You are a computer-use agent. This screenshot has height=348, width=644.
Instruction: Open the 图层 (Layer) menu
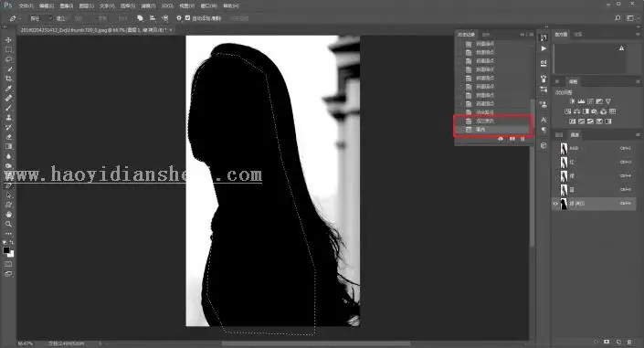click(x=86, y=6)
